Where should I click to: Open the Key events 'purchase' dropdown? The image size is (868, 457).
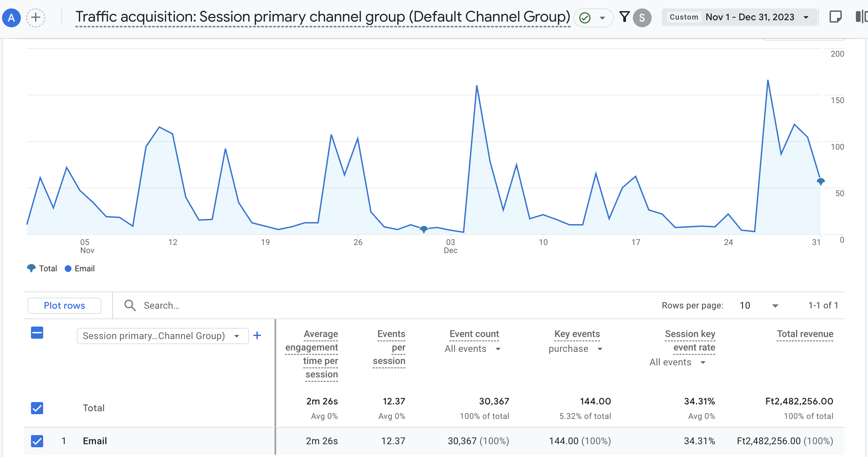pos(575,349)
